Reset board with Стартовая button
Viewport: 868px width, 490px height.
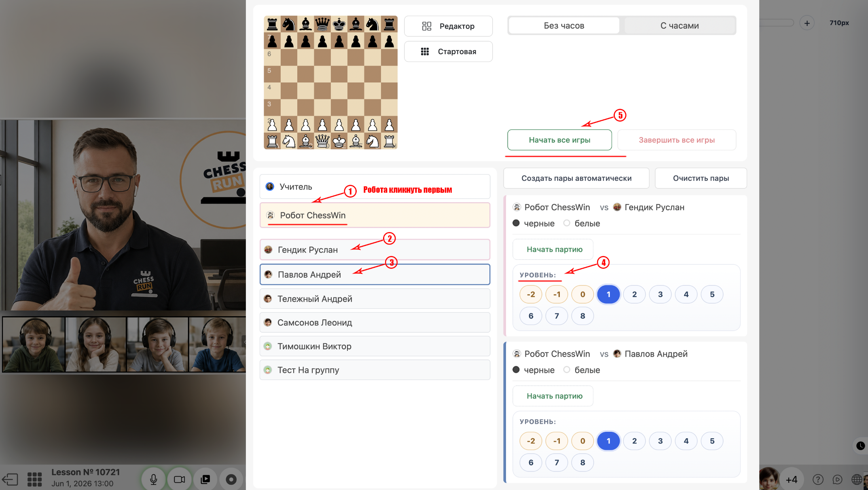click(x=448, y=51)
